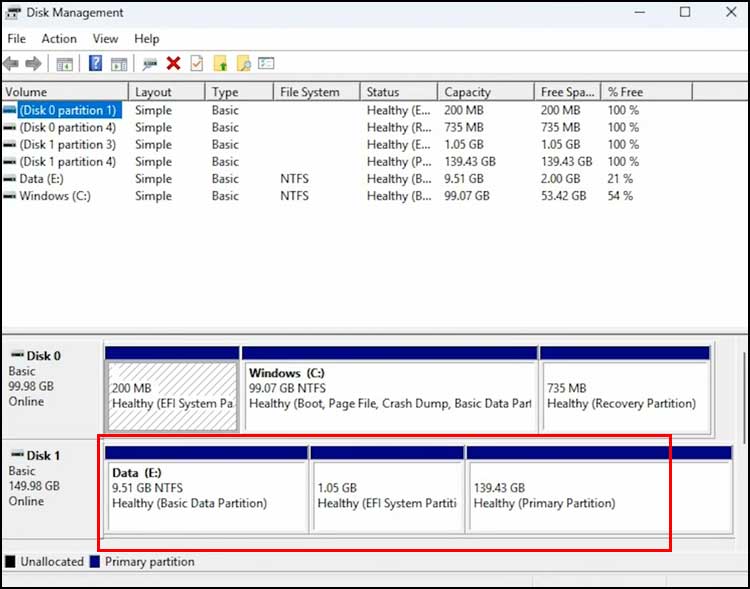Image resolution: width=750 pixels, height=589 pixels.
Task: Click the Show/Hide Console Tree icon
Action: [65, 64]
